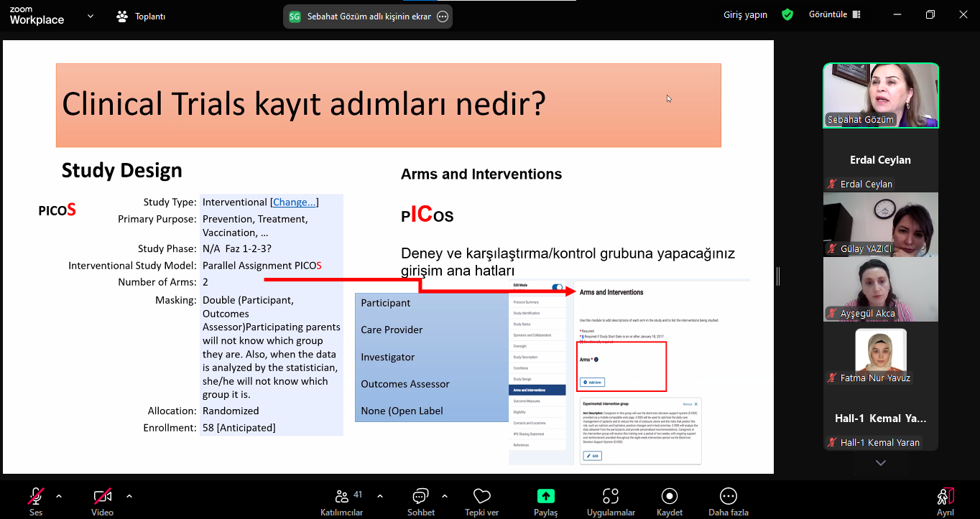980x519 pixels.
Task: Select Gülay YAZICI's video thumbnail
Action: tap(880, 224)
